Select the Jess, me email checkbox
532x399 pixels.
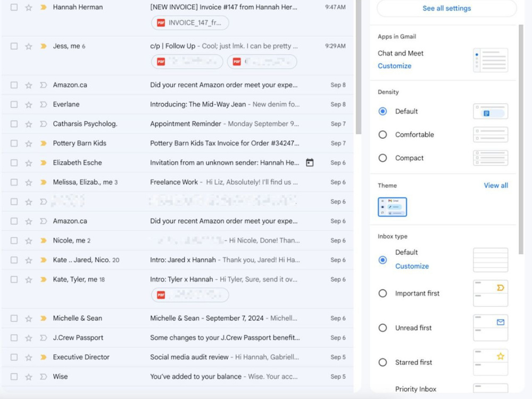[x=14, y=46]
